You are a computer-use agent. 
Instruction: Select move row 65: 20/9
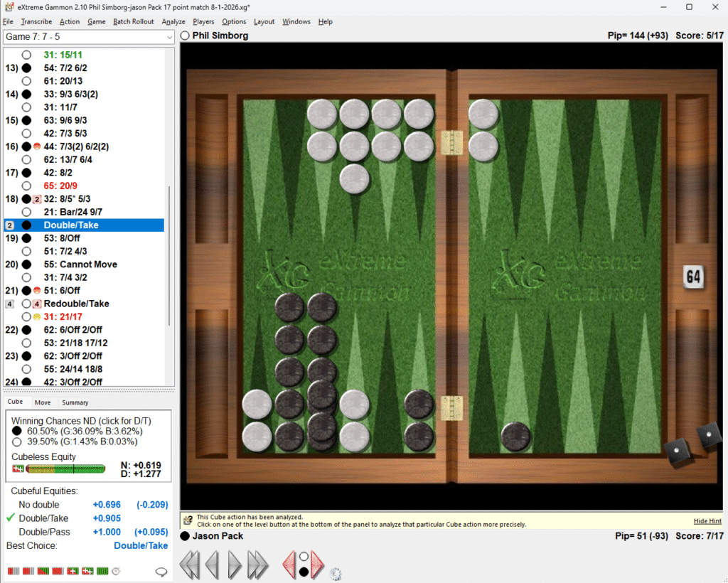click(x=84, y=186)
